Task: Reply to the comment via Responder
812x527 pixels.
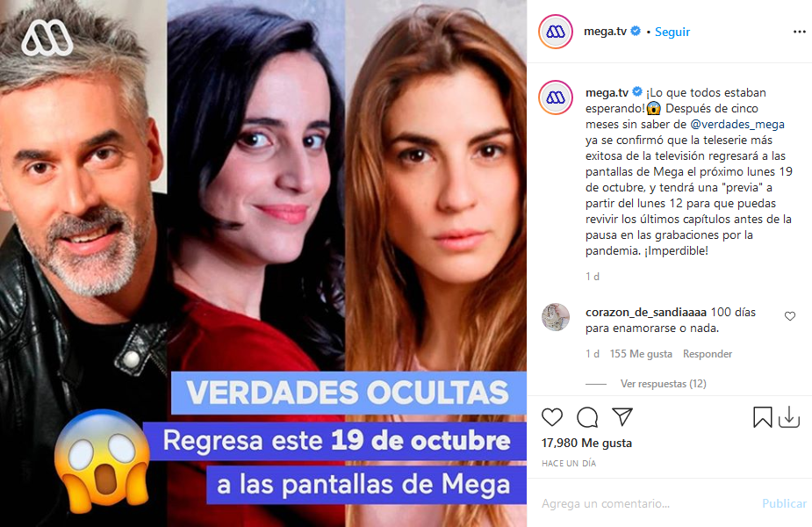Action: click(708, 354)
